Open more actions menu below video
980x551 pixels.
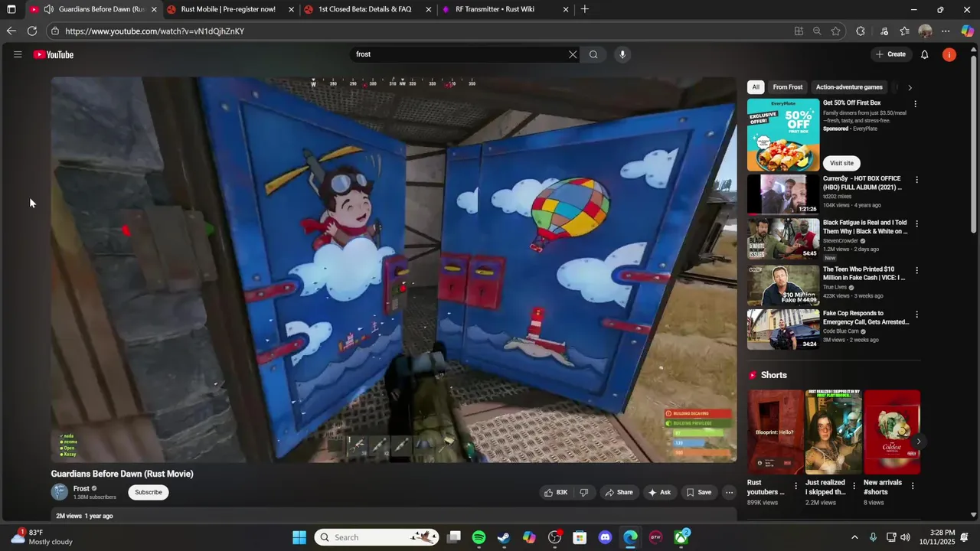729,492
